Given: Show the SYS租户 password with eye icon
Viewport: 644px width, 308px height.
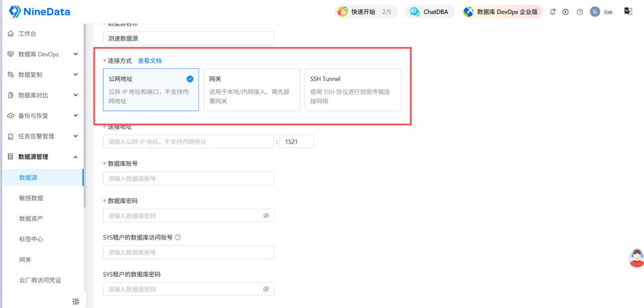Looking at the screenshot, I should 266,289.
